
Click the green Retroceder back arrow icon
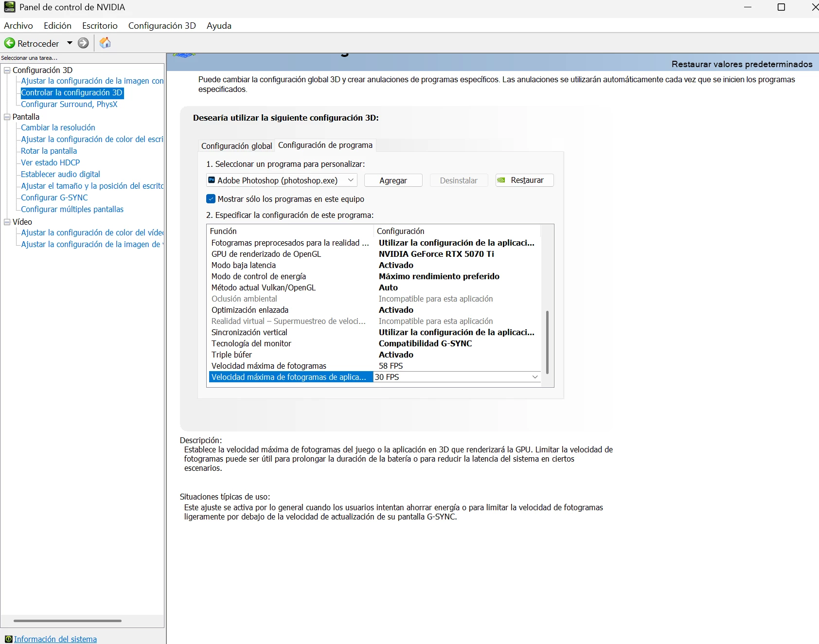coord(10,43)
